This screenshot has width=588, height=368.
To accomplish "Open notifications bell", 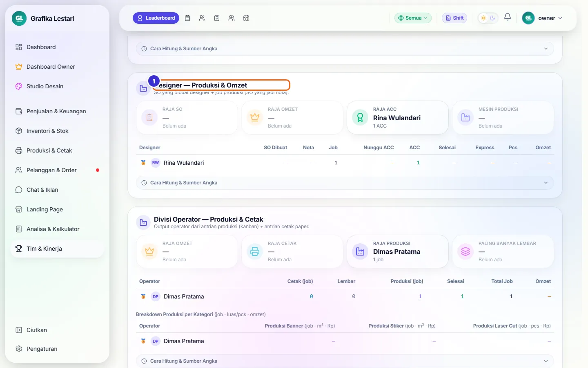I will click(508, 17).
